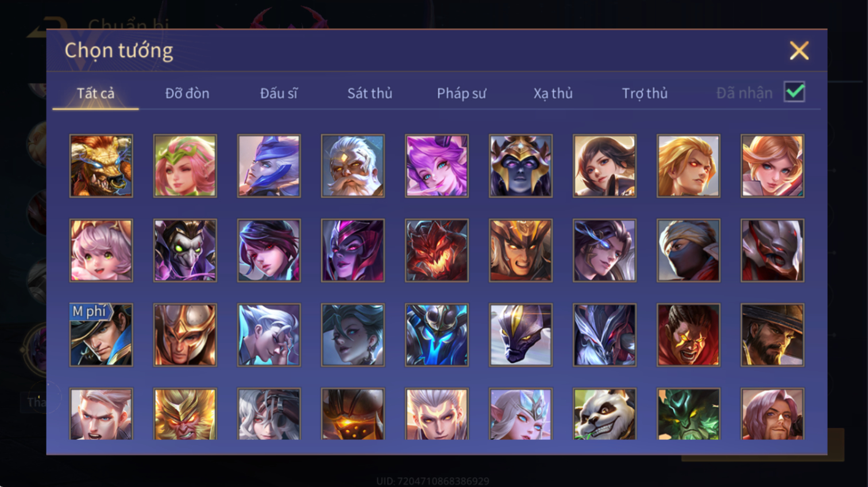Image resolution: width=868 pixels, height=487 pixels.
Task: Close the Chọn tướng dialog
Action: (x=799, y=51)
